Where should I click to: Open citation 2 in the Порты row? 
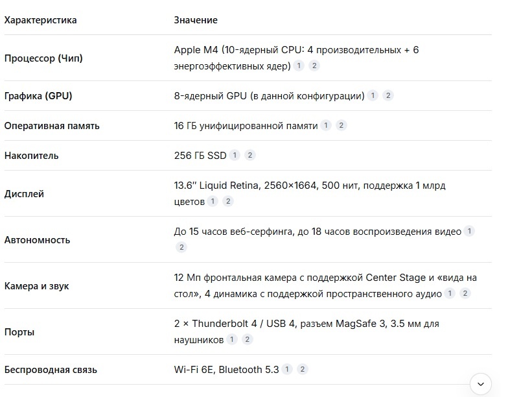(x=247, y=339)
